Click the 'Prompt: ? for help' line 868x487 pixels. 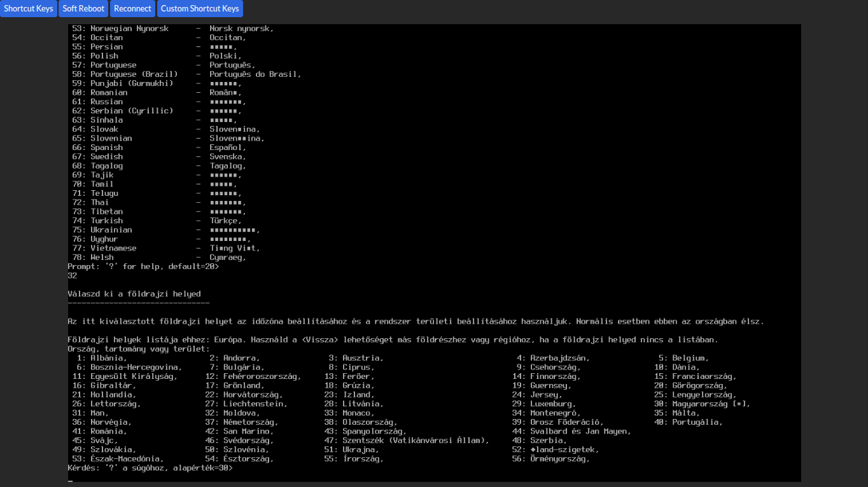coord(143,266)
